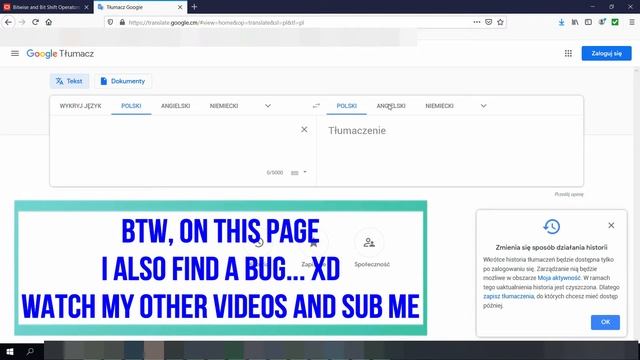The width and height of the screenshot is (640, 360).
Task: Click the Prześlij opinię feedback link
Action: tap(569, 194)
